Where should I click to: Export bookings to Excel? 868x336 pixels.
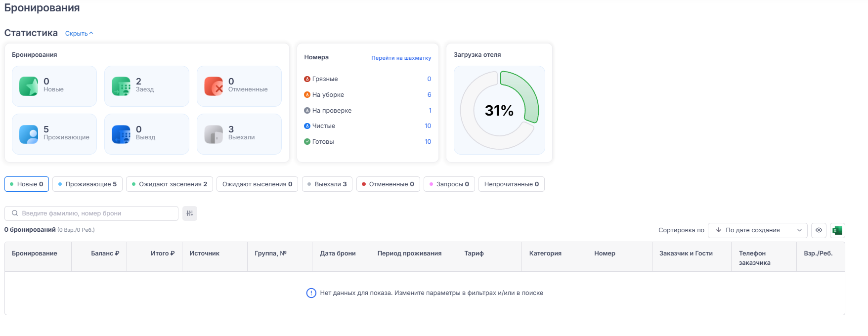[837, 230]
